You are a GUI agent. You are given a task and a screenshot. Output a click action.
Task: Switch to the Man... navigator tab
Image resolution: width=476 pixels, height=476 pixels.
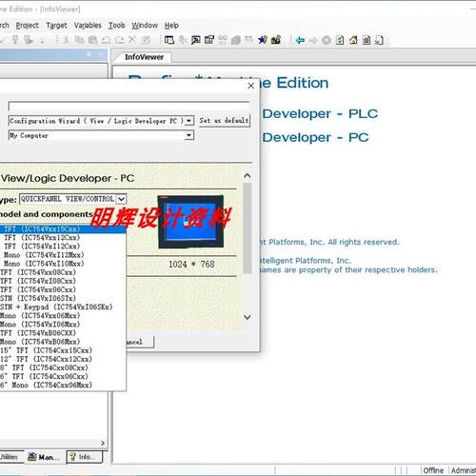45,457
